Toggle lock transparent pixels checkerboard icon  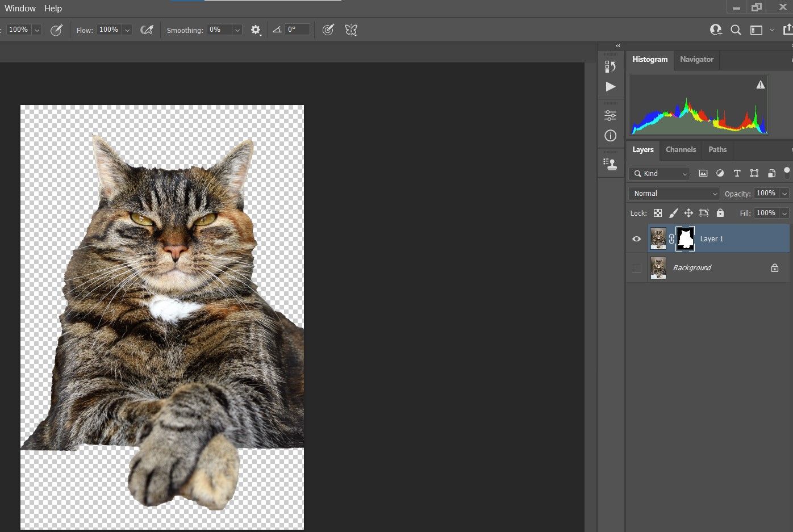(658, 213)
